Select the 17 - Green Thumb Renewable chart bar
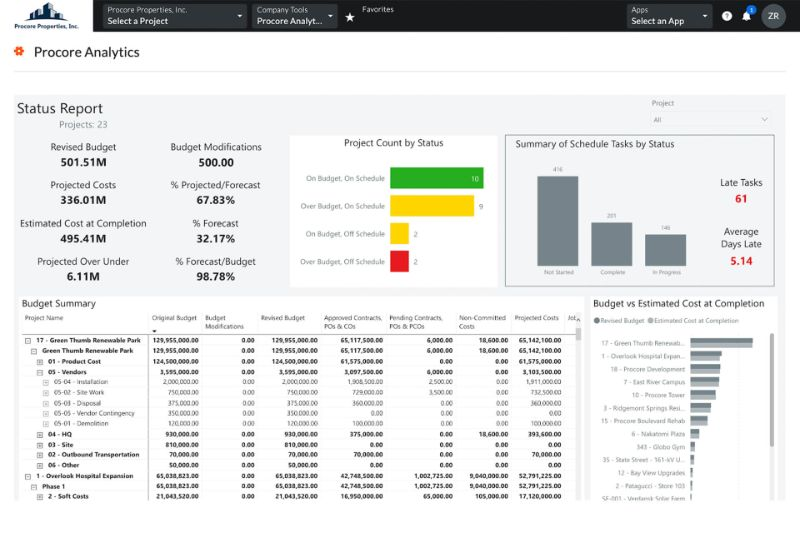 click(x=721, y=343)
